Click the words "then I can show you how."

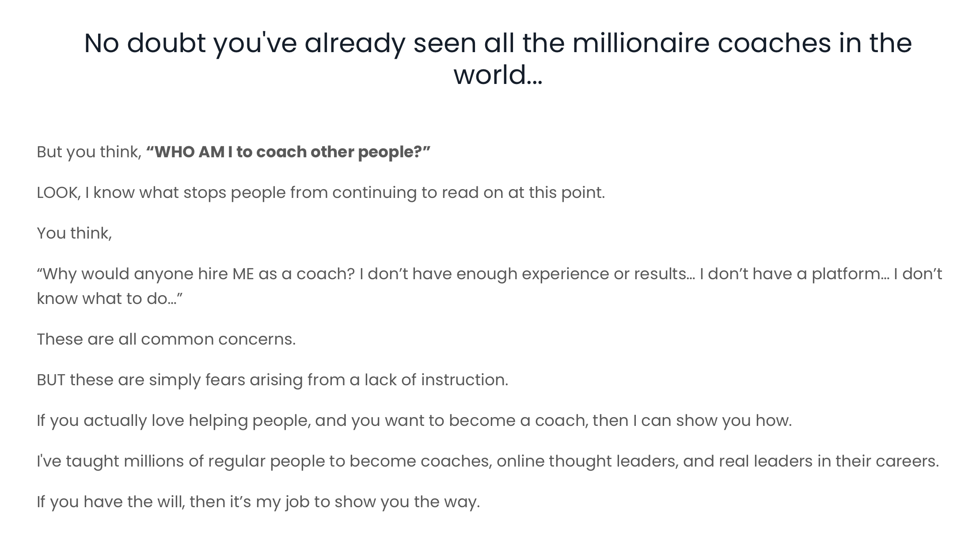(692, 421)
